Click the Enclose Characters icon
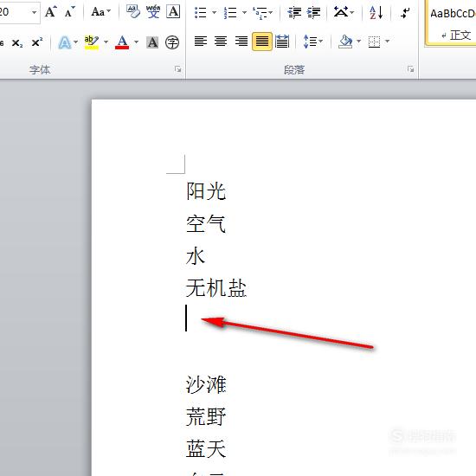This screenshot has height=476, width=476. point(172,42)
